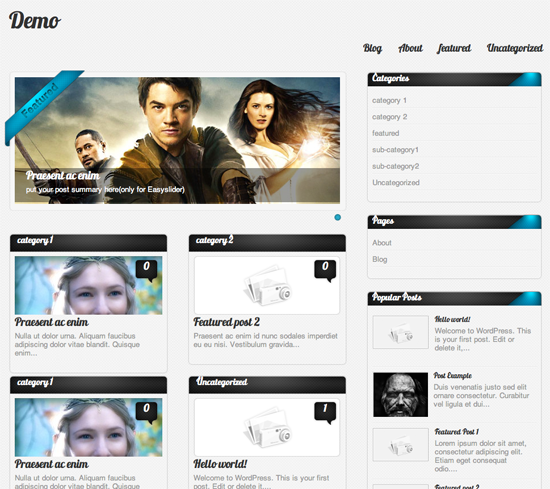
Task: Click the category 2 box header
Action: [x=267, y=242]
